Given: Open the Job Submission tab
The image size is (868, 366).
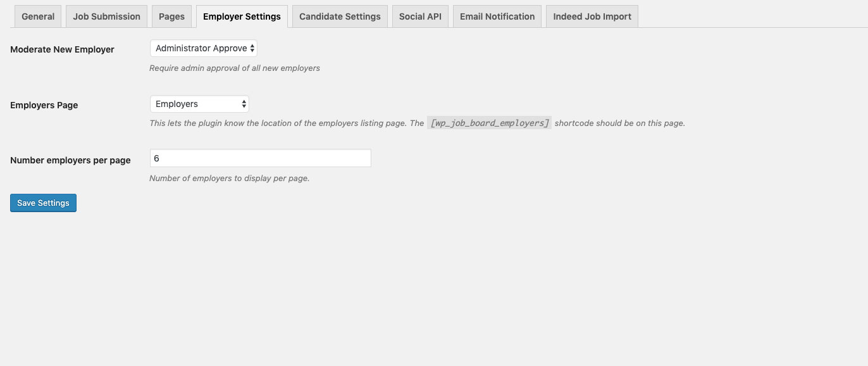Looking at the screenshot, I should [x=106, y=16].
